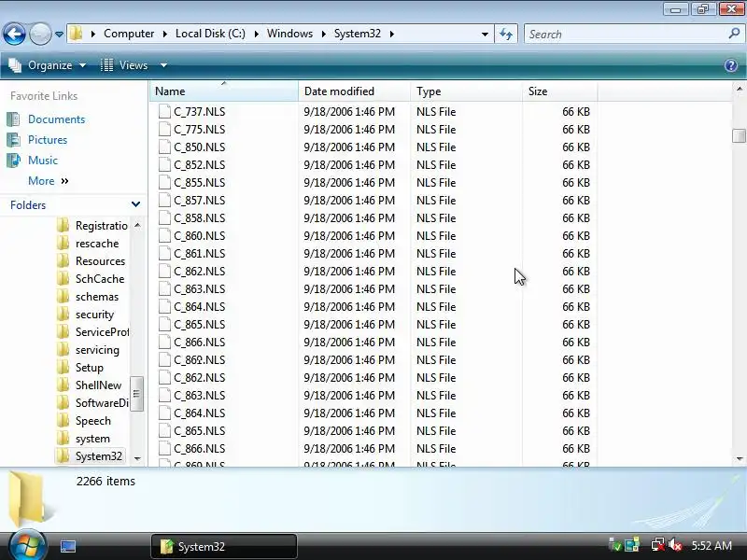Click the Speech folder icon
The image size is (747, 560).
point(63,421)
